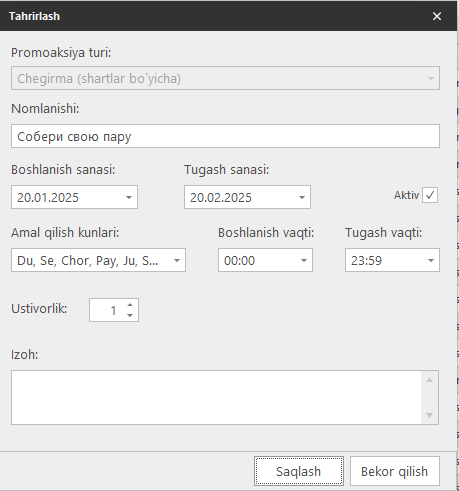459x491 pixels.
Task: Decrease Ustivorlik with the down arrow
Action: click(130, 315)
